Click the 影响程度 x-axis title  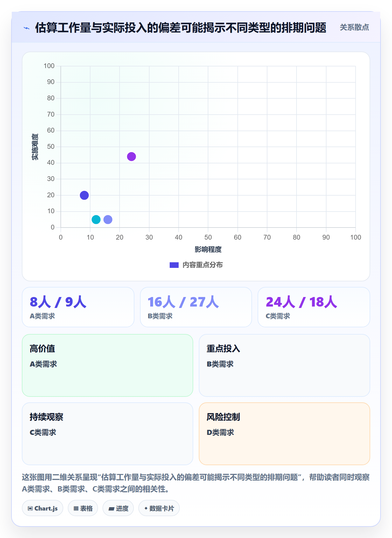point(208,249)
